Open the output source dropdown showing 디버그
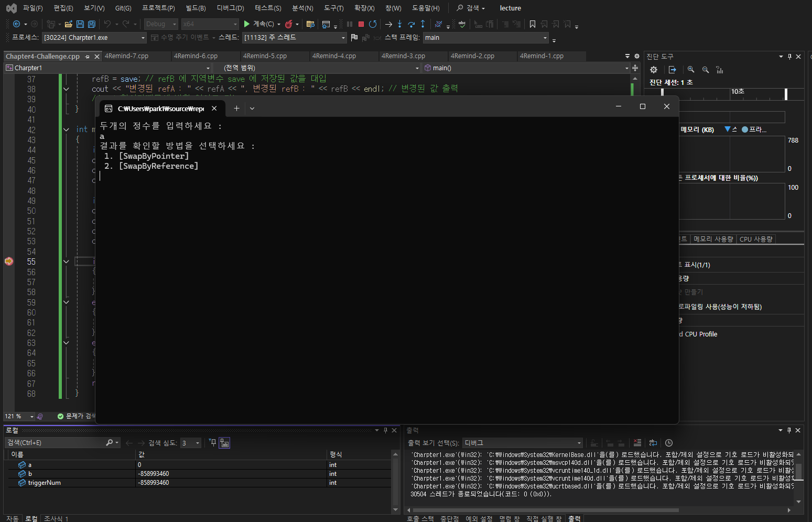 pyautogui.click(x=523, y=443)
